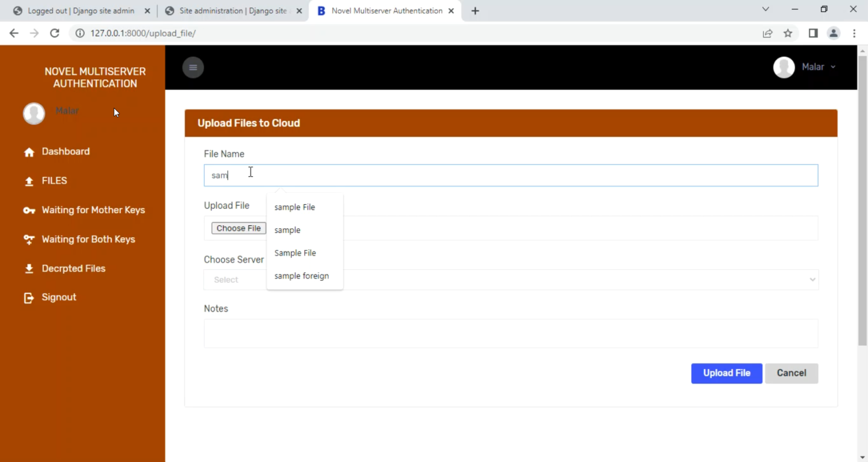
Task: Close the Logged out Django tab
Action: [x=146, y=11]
